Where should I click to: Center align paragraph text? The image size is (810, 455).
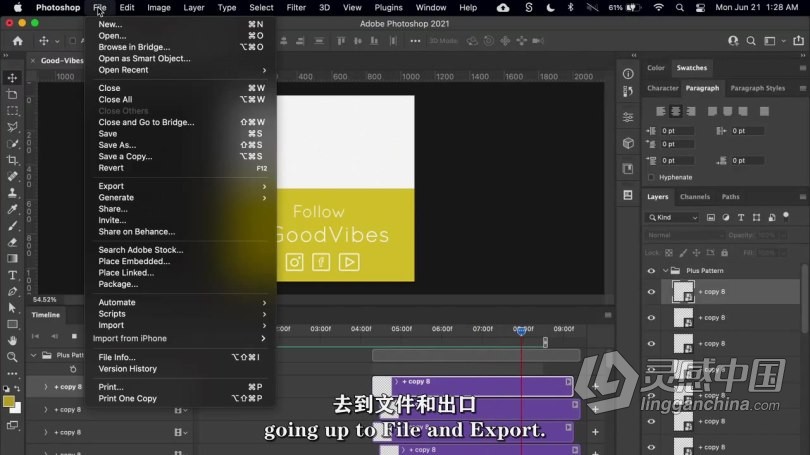(675, 111)
